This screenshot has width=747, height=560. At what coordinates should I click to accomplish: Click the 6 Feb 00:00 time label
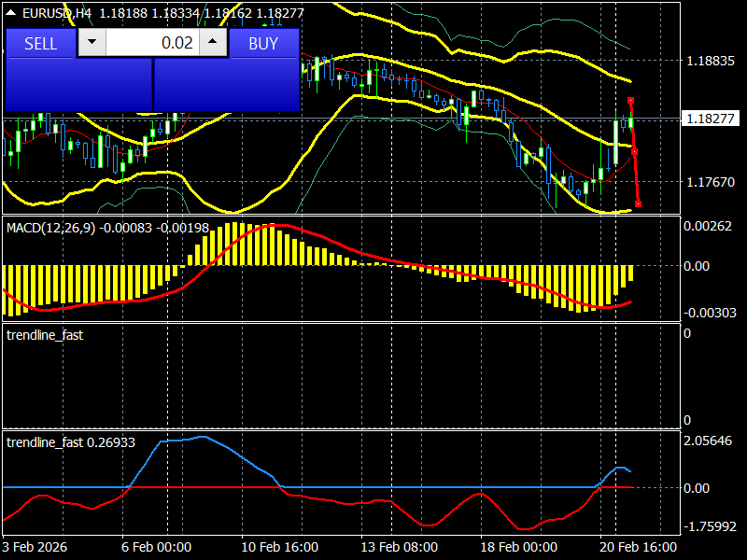click(x=156, y=547)
